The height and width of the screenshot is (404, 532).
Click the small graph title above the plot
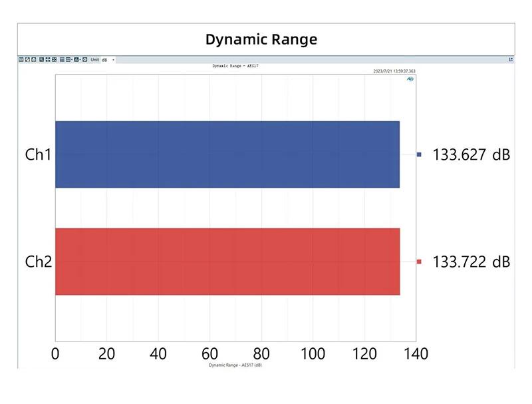(235, 66)
